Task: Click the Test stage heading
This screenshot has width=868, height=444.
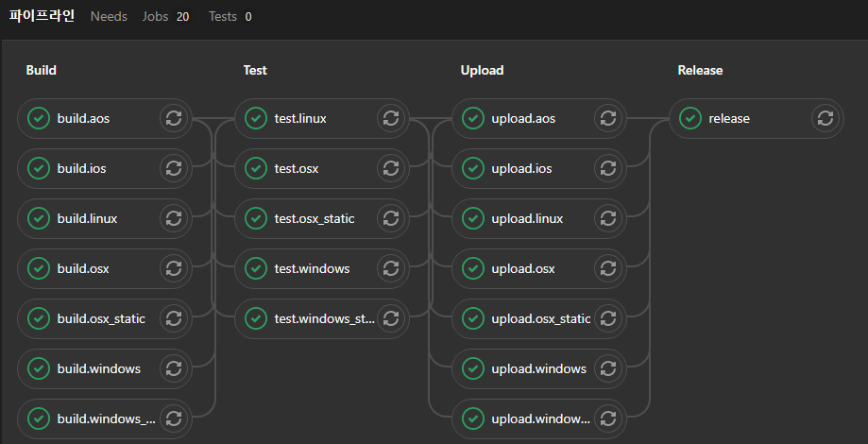Action: [x=255, y=70]
